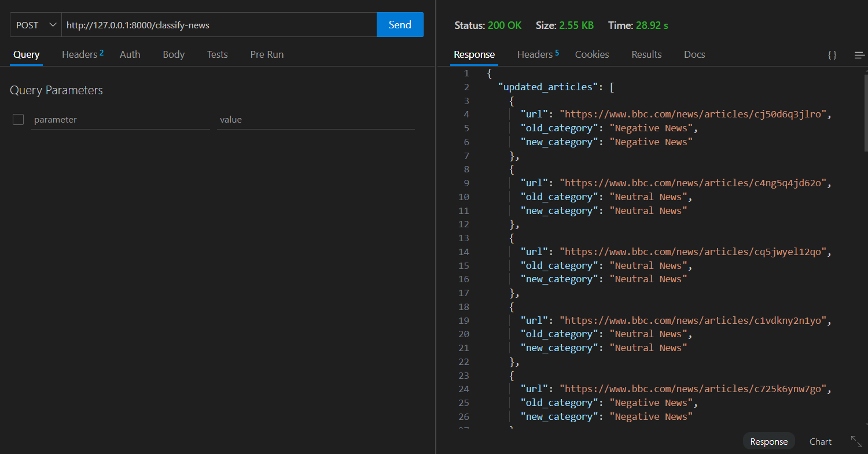868x454 pixels.
Task: Click the c725k6ynw7go article URL
Action: click(693, 389)
